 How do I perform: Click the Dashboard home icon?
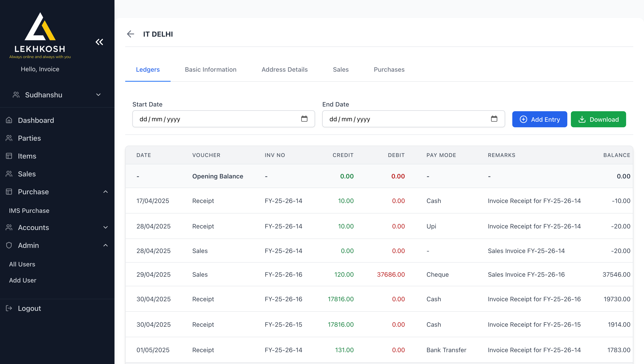click(x=9, y=120)
